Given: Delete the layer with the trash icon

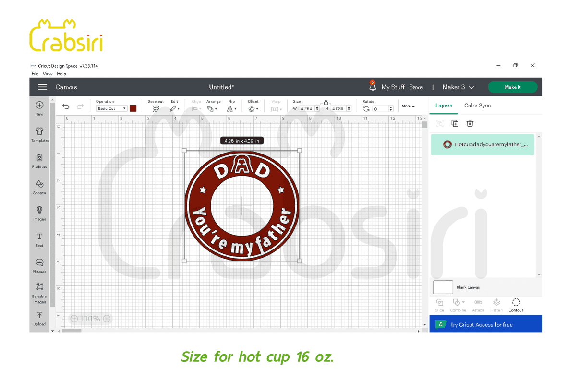Looking at the screenshot, I should [x=470, y=123].
